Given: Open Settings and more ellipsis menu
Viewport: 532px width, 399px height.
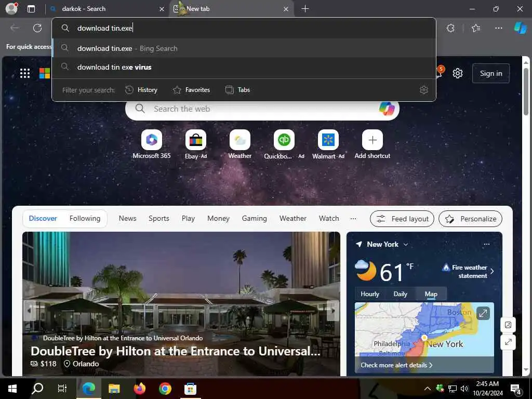Looking at the screenshot, I should click(x=498, y=28).
